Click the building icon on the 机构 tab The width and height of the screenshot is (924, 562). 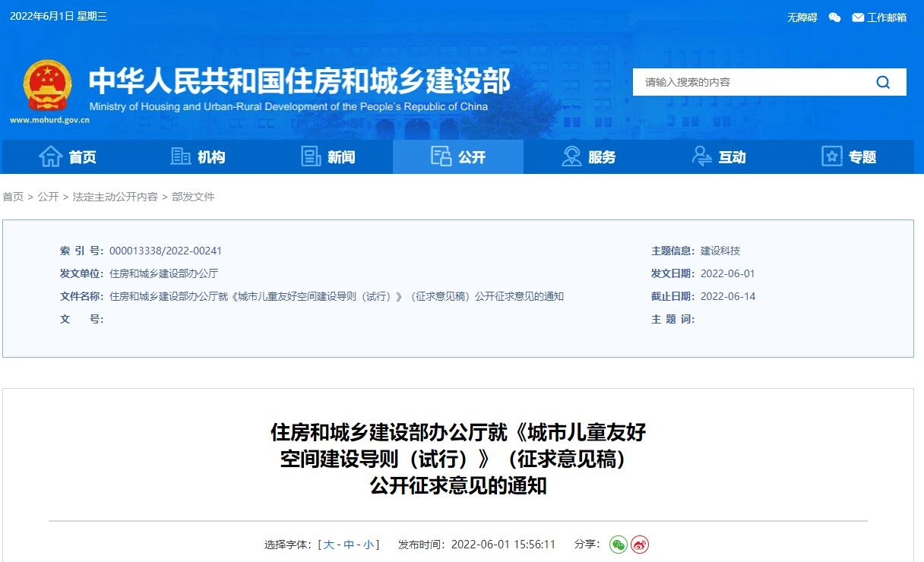point(180,156)
